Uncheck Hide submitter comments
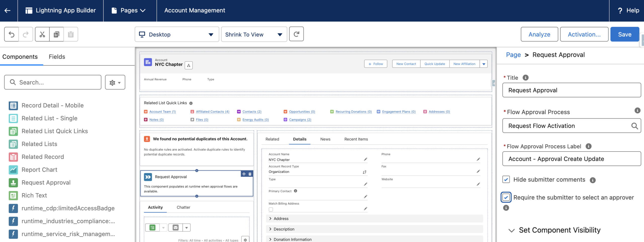Viewport: 644px width, 242px height. (506, 179)
